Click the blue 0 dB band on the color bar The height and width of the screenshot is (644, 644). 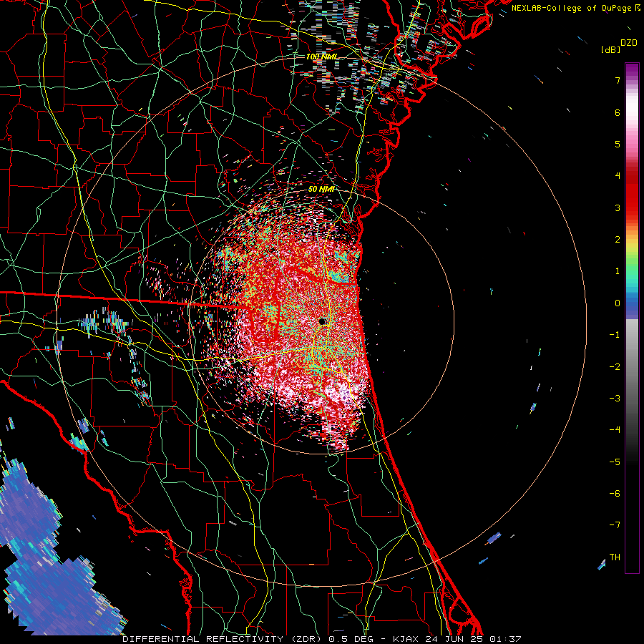click(632, 303)
